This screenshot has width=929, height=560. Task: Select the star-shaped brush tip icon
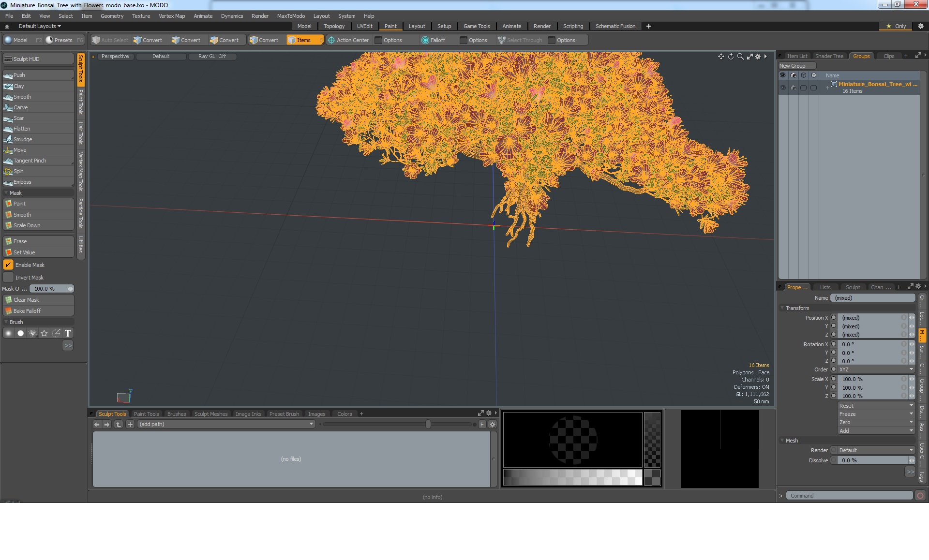point(44,333)
